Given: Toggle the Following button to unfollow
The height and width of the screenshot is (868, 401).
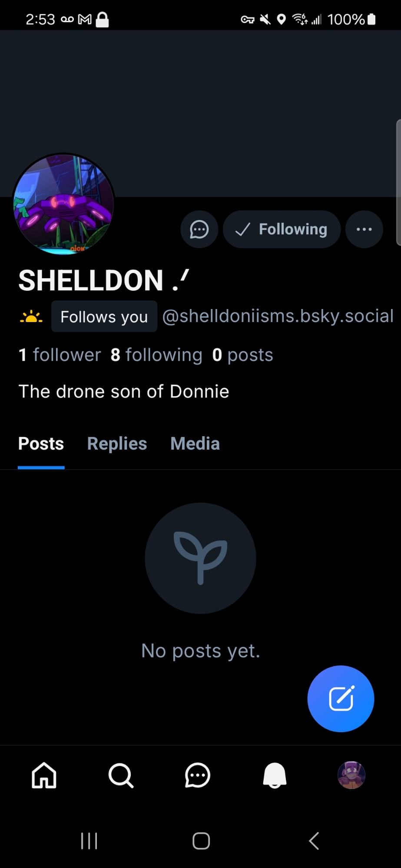Looking at the screenshot, I should [x=282, y=229].
